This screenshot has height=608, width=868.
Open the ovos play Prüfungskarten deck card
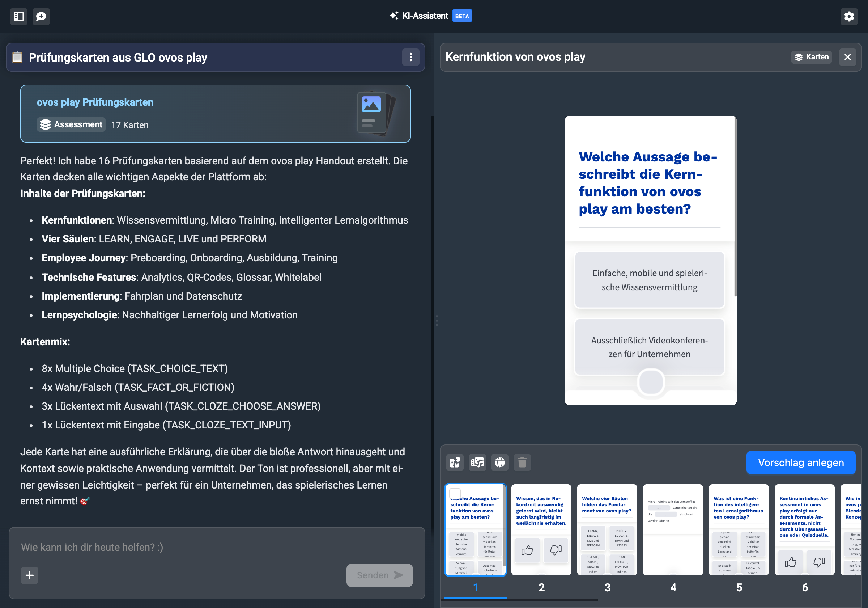point(215,113)
